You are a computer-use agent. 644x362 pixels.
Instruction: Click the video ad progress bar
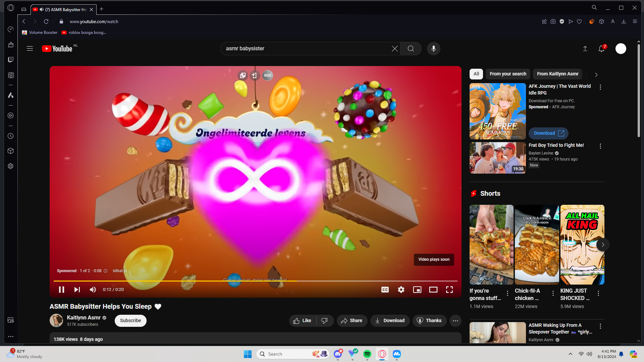pos(256,281)
